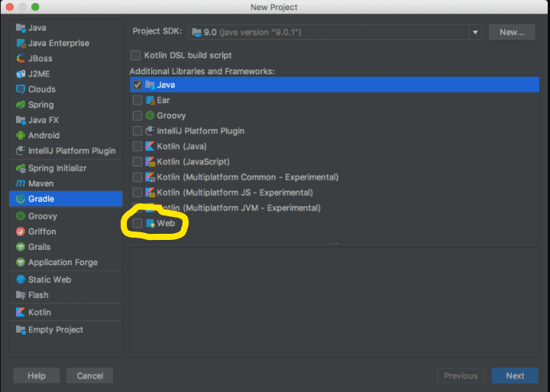Screen dimensions: 550x392
Task: Click the Next button
Action: click(515, 375)
